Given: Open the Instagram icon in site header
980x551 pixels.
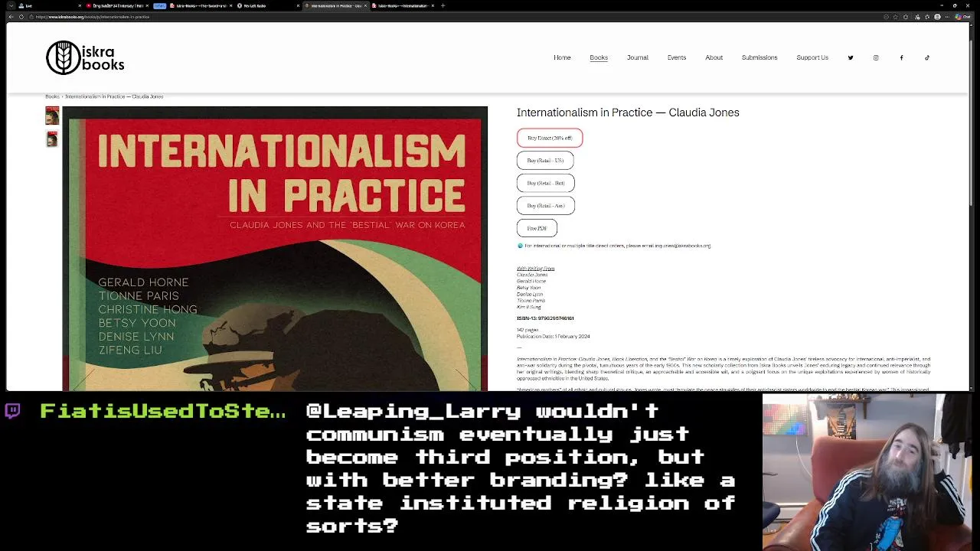Looking at the screenshot, I should (x=876, y=57).
